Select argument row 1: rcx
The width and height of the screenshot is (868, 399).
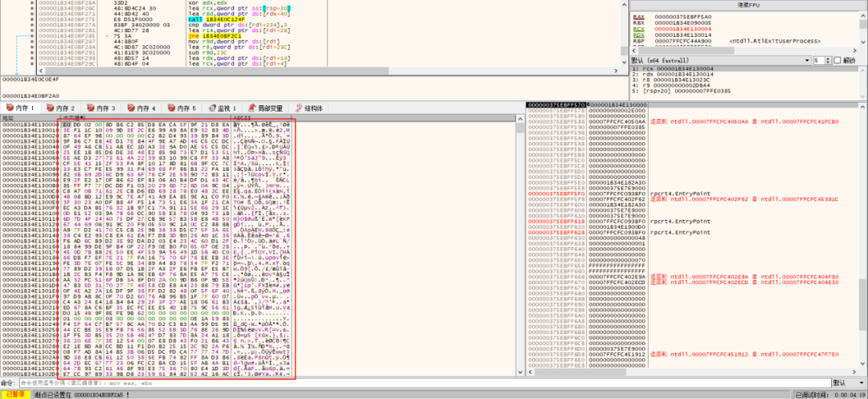(743, 69)
